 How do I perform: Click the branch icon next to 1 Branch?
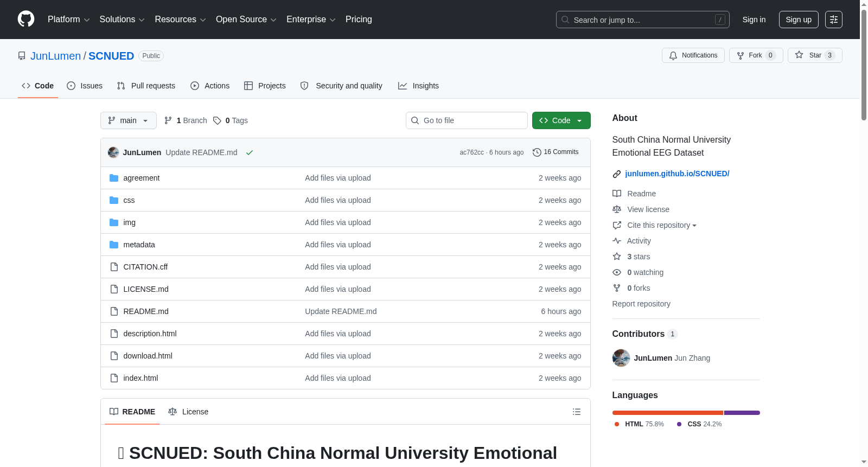[x=168, y=120]
